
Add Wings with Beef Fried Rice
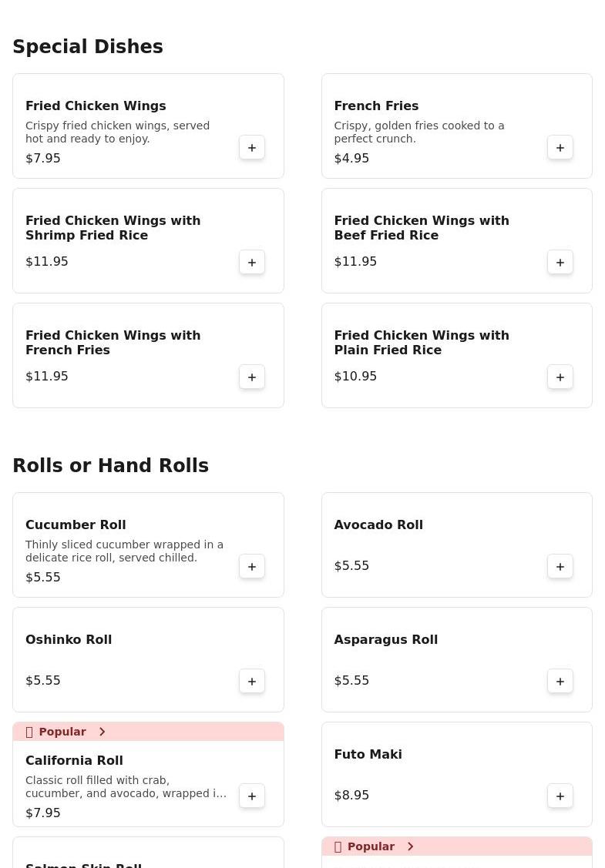pos(560,263)
